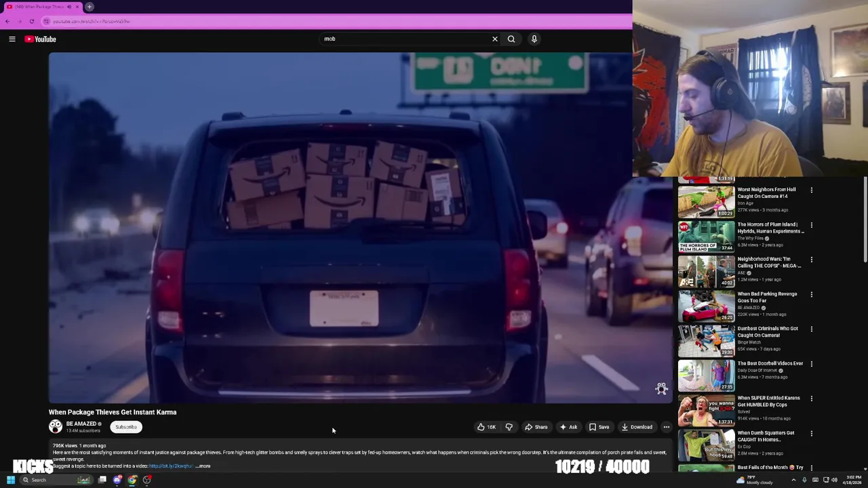This screenshot has height=488, width=868.
Task: Mute the tab using its speaker icon
Action: (68, 7)
